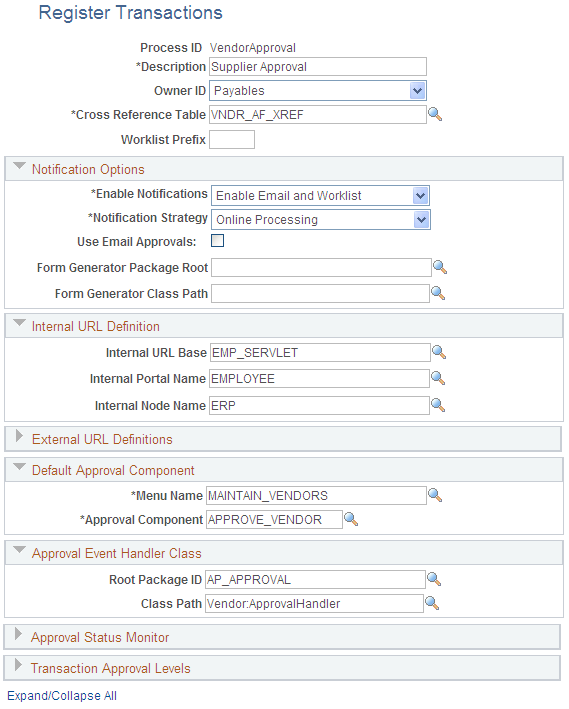569x709 pixels.
Task: Expand the External URL Definitions section
Action: pos(19,436)
